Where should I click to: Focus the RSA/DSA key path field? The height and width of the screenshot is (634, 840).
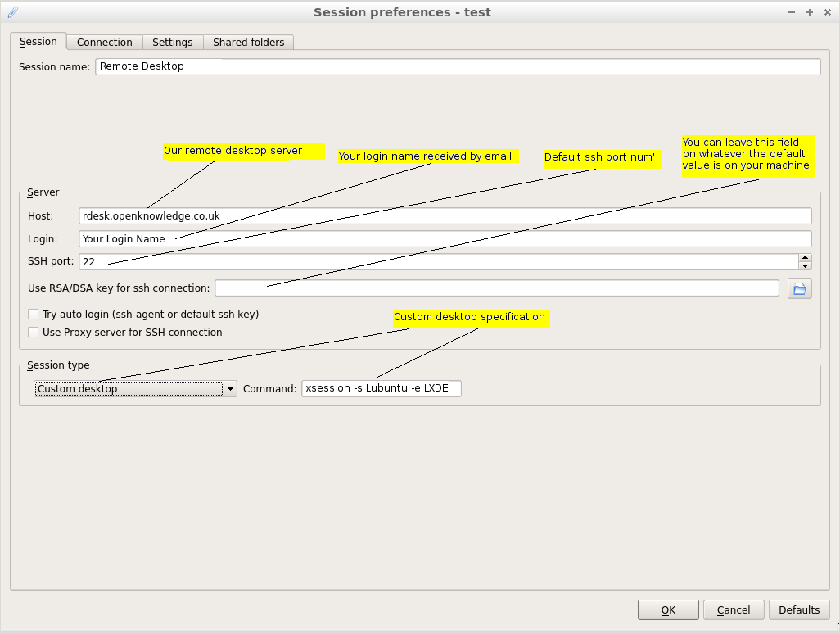click(496, 288)
